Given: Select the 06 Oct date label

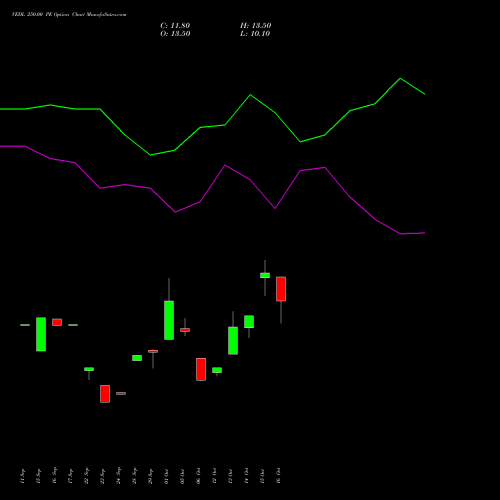Looking at the screenshot, I should [x=198, y=476].
